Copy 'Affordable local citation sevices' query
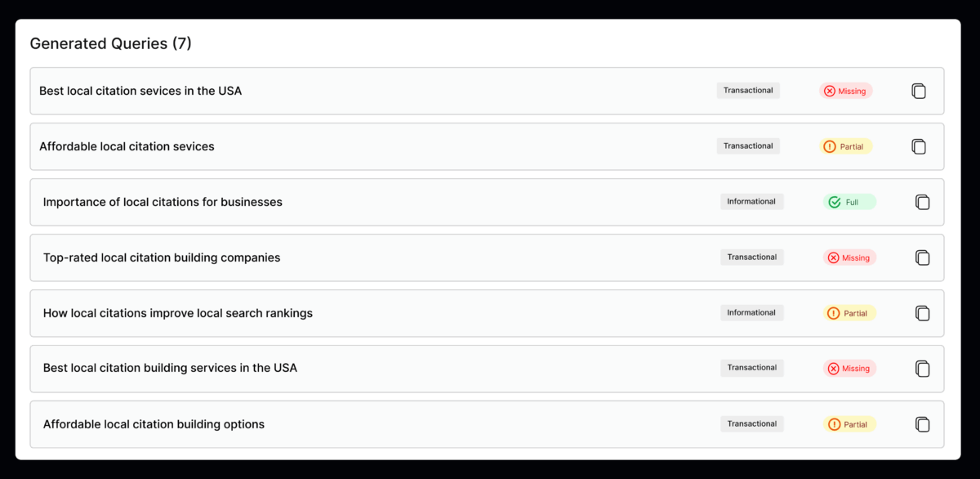980x479 pixels. (919, 146)
